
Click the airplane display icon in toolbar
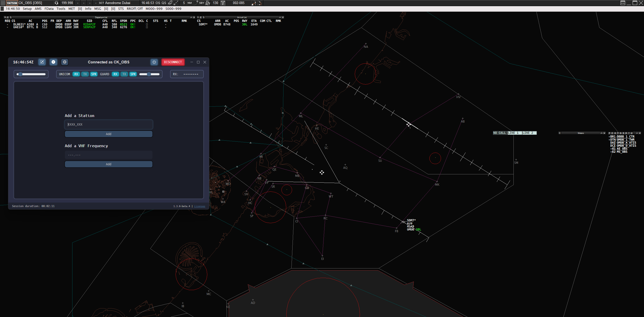[x=170, y=3]
